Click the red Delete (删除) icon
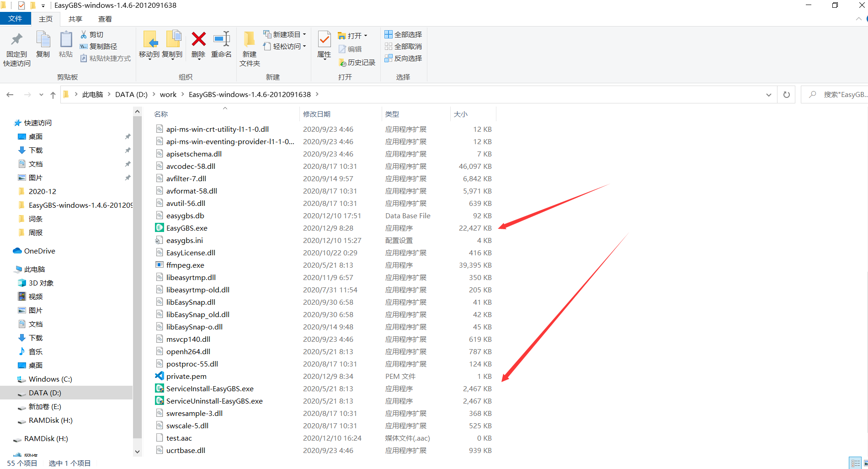The image size is (868, 469). 198,39
